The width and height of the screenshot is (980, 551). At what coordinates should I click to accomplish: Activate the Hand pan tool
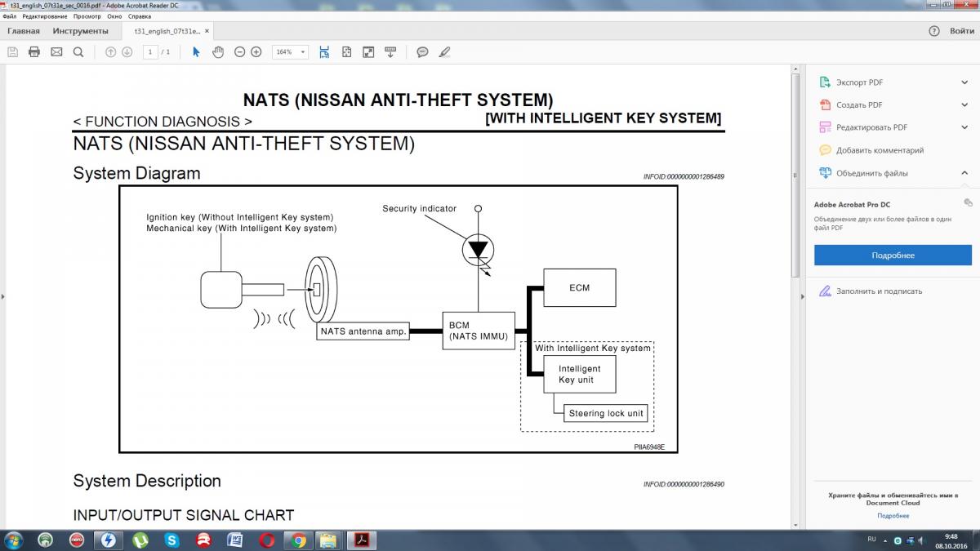(x=218, y=51)
